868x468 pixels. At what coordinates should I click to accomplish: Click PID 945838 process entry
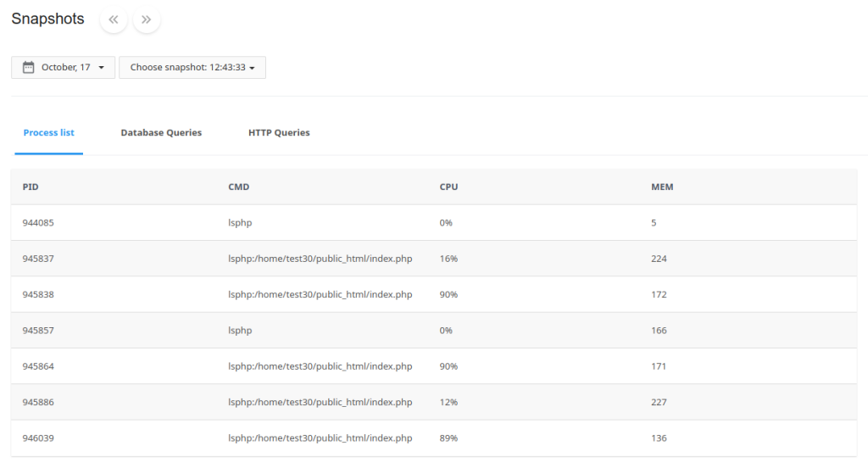pos(434,295)
